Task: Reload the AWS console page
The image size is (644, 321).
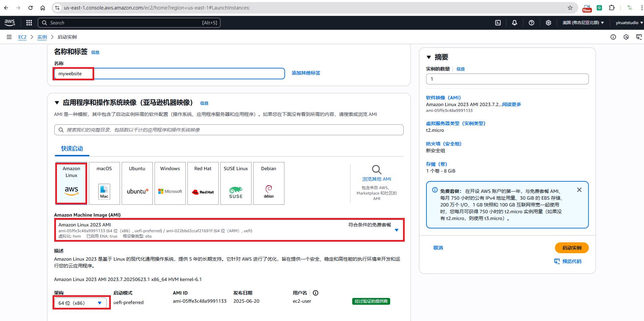Action: point(31,8)
